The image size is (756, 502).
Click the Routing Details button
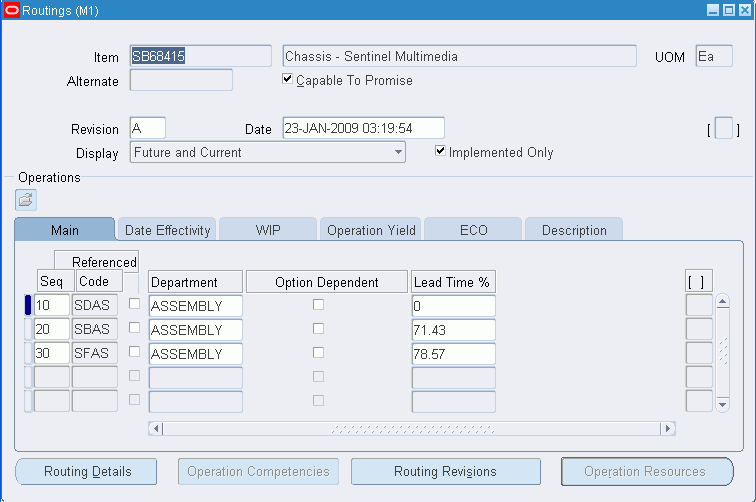point(87,471)
